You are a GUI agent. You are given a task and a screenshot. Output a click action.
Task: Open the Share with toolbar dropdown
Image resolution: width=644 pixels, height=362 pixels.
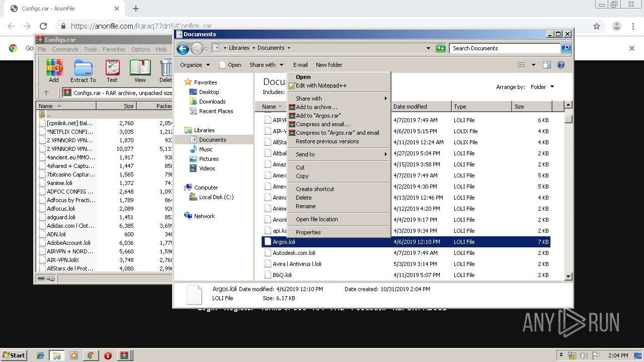click(x=266, y=65)
